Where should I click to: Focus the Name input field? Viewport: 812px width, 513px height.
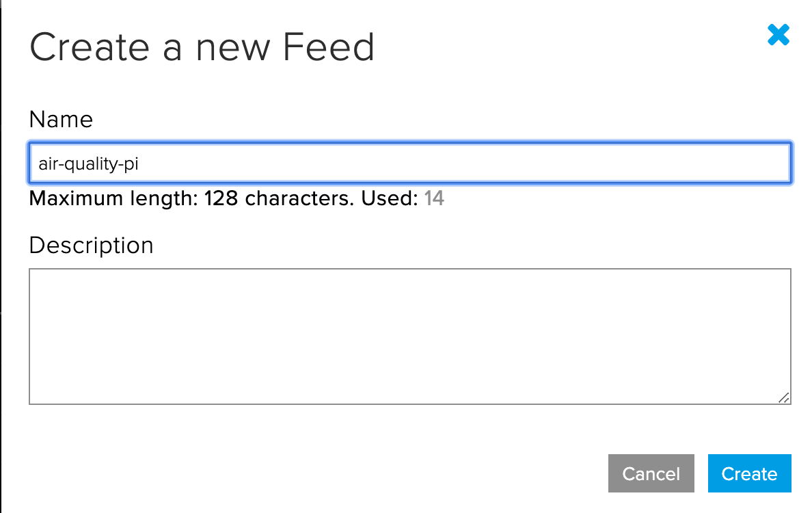(x=409, y=164)
